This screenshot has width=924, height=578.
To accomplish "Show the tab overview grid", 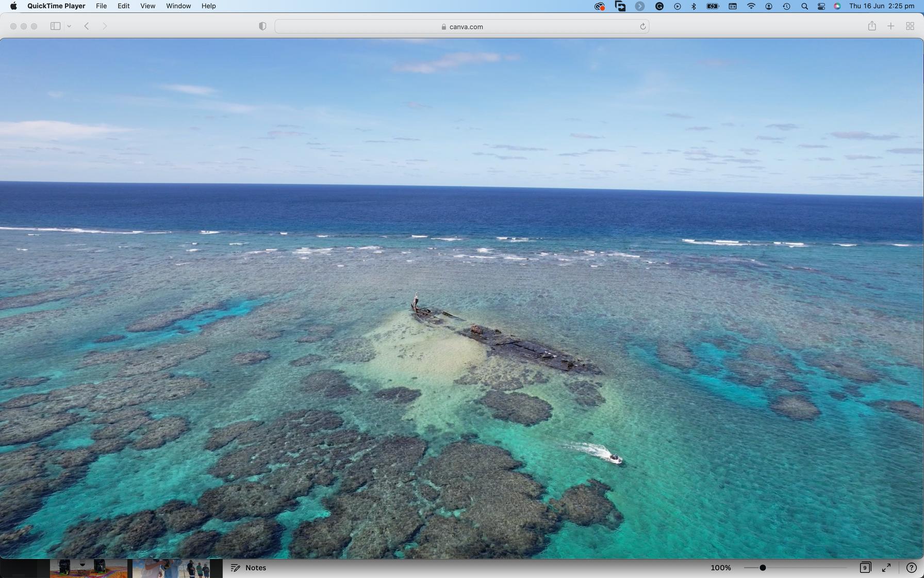I will [x=910, y=26].
